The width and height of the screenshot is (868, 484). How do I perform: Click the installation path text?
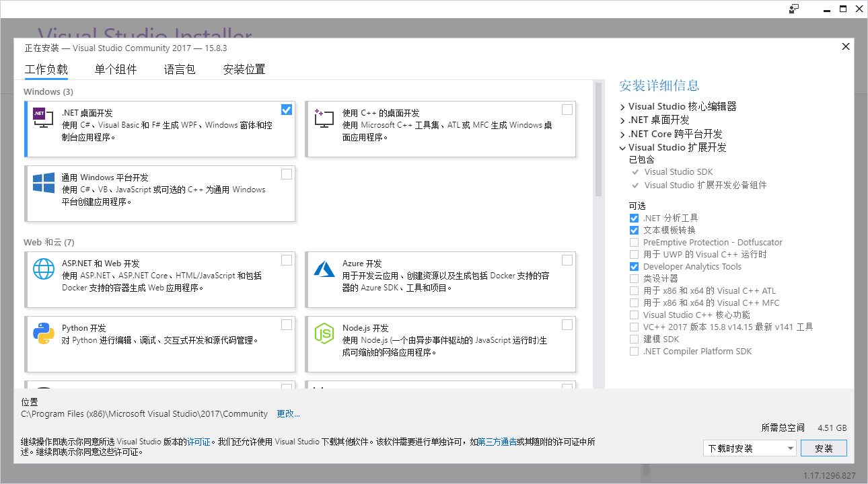click(145, 414)
